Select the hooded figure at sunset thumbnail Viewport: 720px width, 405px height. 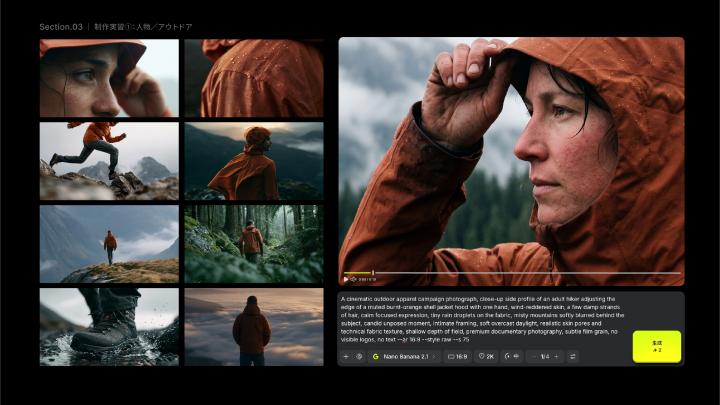[254, 161]
